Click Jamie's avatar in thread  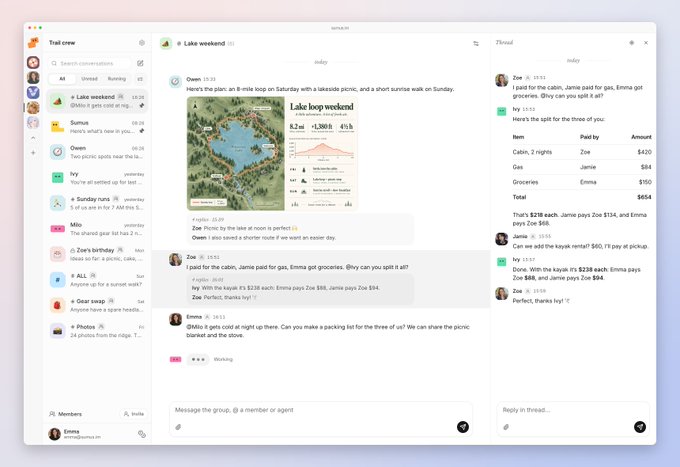point(502,239)
